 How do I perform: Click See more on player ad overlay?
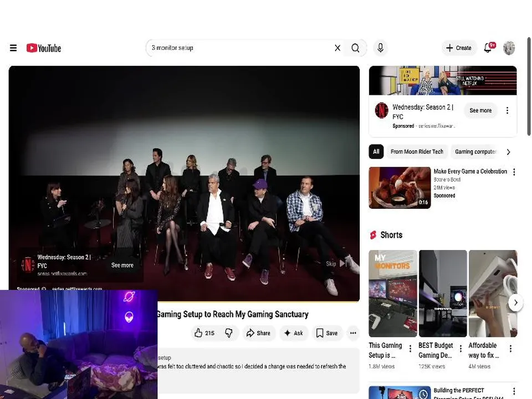click(x=122, y=265)
